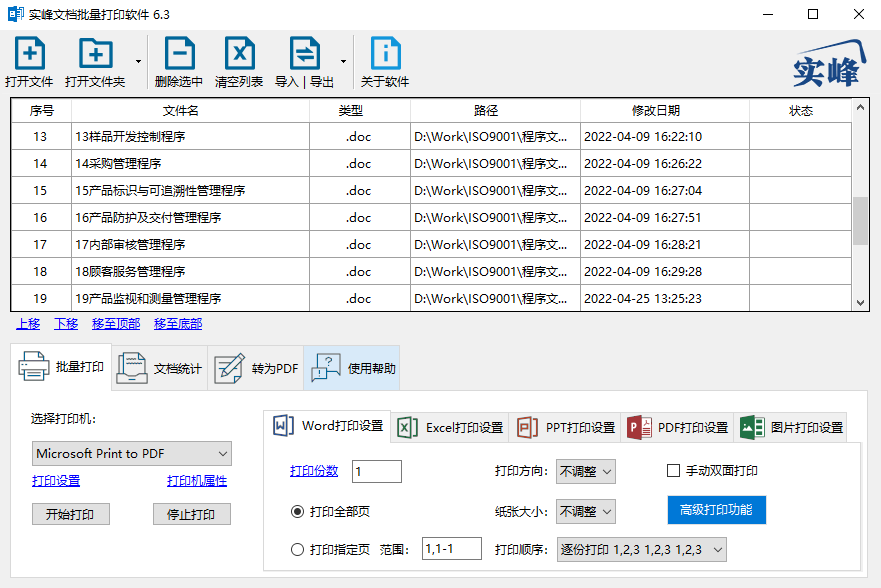Click the 开始打印 button
Viewport: 881px width, 588px height.
(x=70, y=514)
